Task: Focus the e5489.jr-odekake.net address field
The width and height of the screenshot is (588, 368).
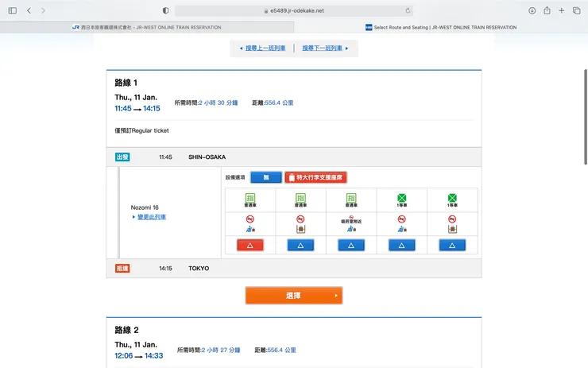Action: tap(294, 10)
